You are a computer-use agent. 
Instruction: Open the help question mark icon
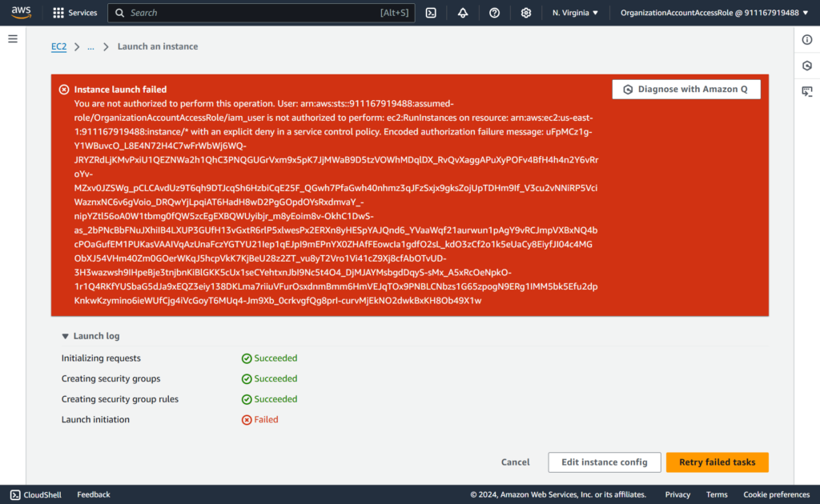(494, 13)
